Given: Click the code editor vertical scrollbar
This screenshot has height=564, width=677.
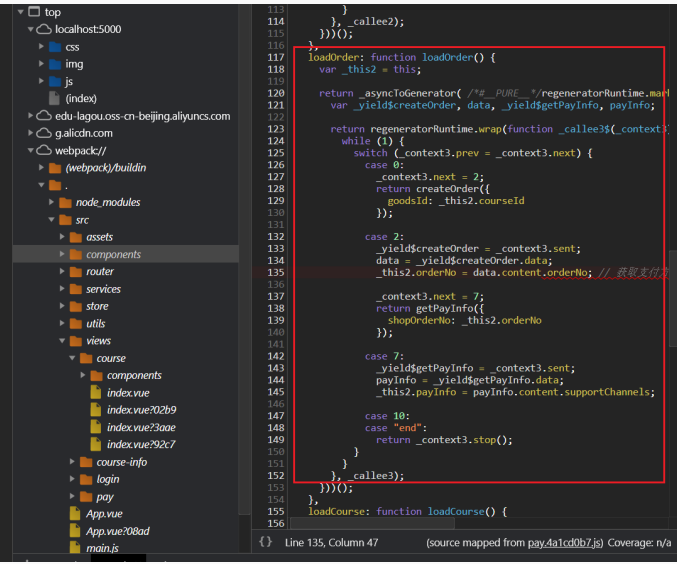Looking at the screenshot, I should point(673,298).
